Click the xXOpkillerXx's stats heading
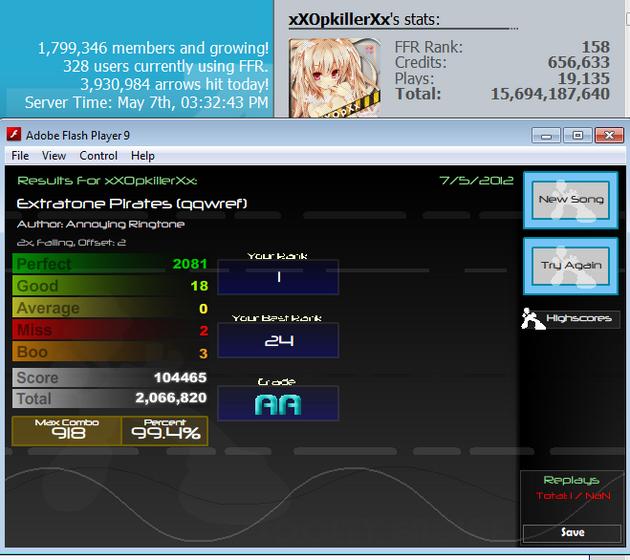Image resolution: width=630 pixels, height=560 pixels. (364, 19)
